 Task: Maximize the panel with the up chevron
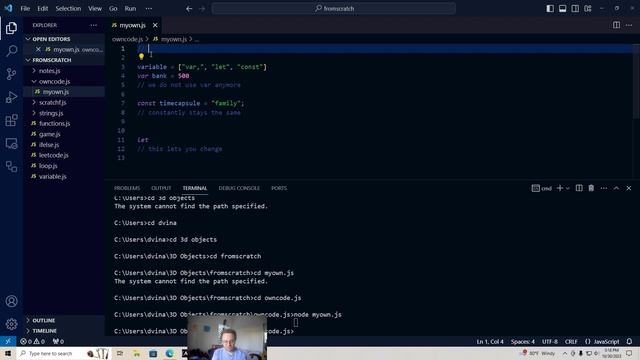[x=616, y=188]
